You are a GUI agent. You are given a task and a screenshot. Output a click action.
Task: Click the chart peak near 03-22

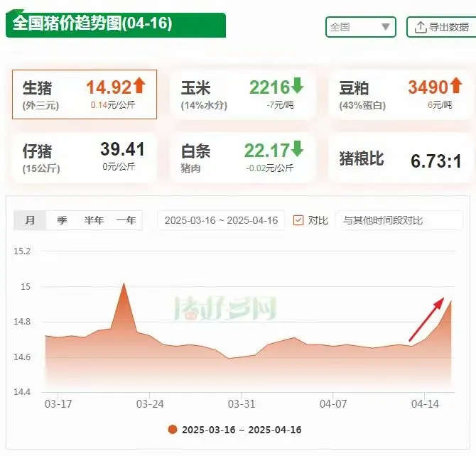click(124, 283)
